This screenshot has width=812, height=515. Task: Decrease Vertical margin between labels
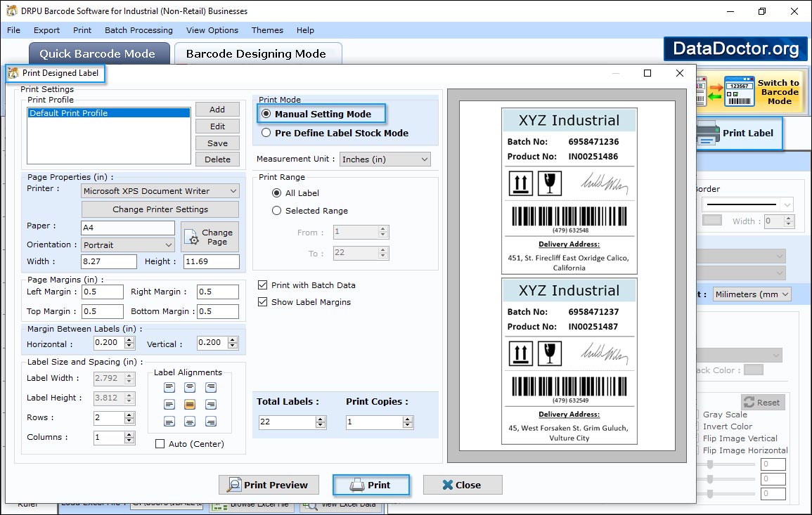pos(233,346)
